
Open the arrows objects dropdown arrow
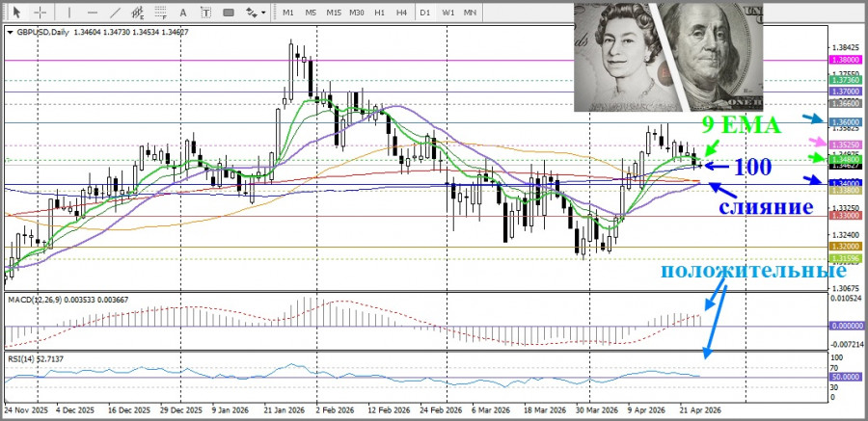click(x=262, y=12)
